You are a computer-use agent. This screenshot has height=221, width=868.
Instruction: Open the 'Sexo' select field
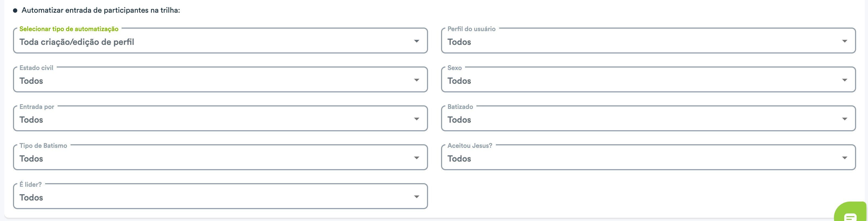coord(648,79)
